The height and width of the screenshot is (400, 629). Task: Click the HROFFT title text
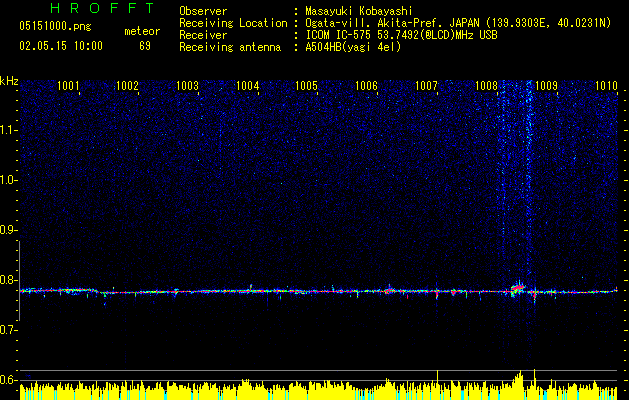click(x=103, y=8)
